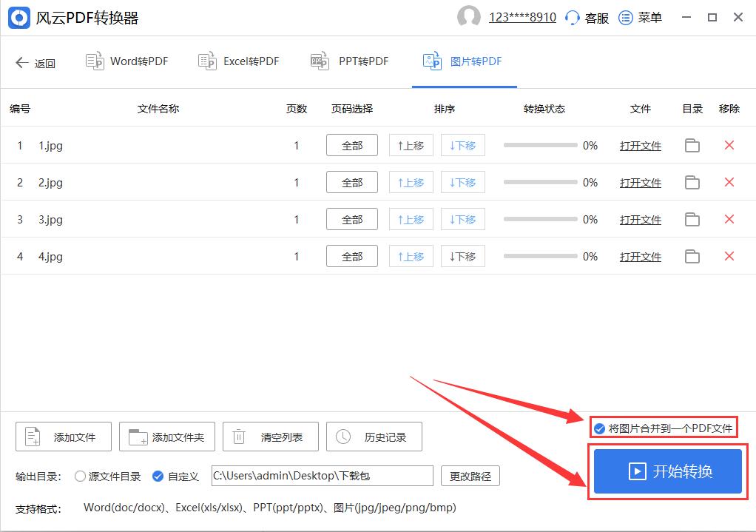Open the 菜单 menu icon
756x532 pixels.
pyautogui.click(x=625, y=17)
